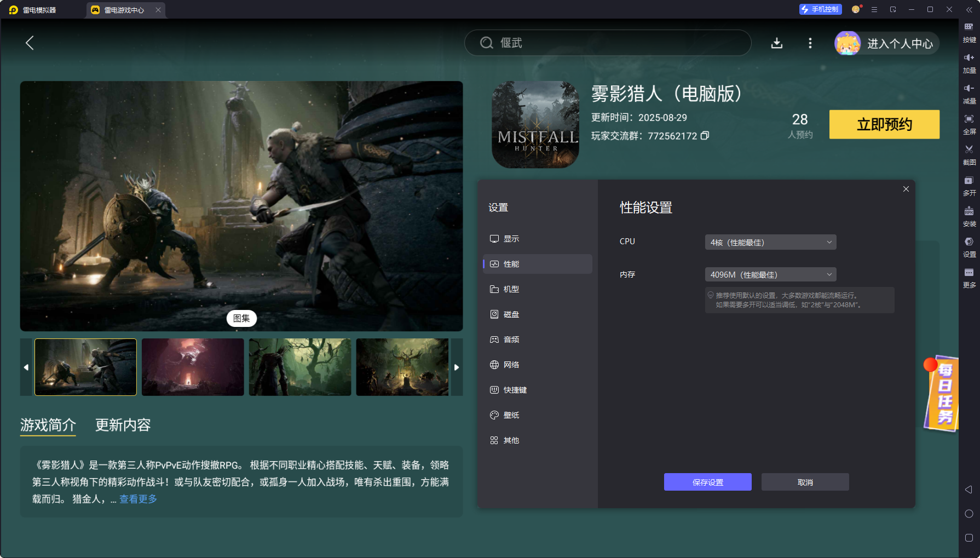Open the 图集 gallery button
The height and width of the screenshot is (558, 980).
241,318
